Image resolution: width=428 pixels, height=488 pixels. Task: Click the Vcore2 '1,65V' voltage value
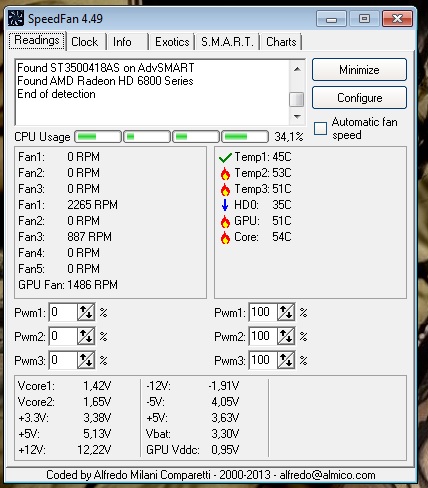tap(97, 402)
